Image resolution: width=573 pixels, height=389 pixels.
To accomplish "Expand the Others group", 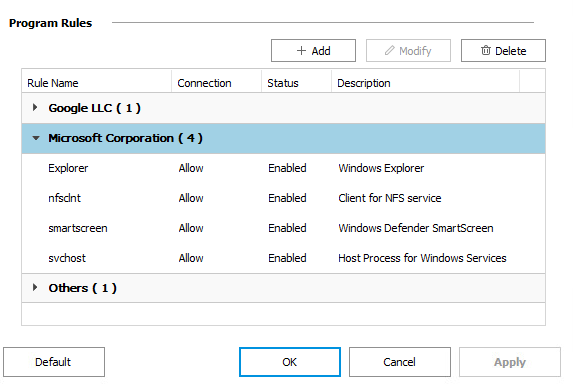I will pyautogui.click(x=35, y=287).
